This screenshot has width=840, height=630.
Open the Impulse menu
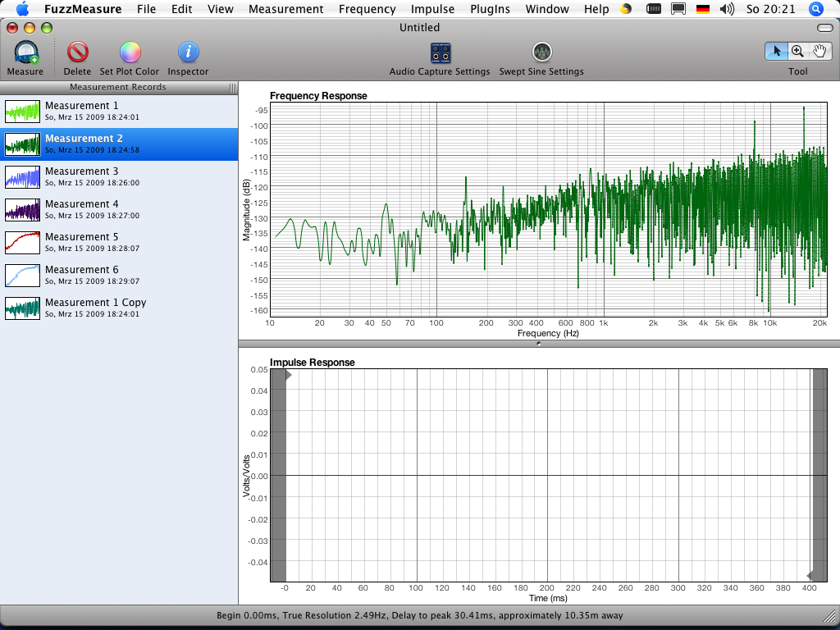[432, 9]
